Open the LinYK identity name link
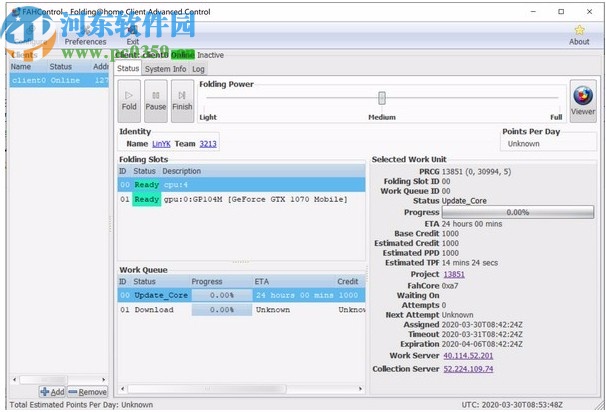This screenshot has width=606, height=412. coord(161,144)
